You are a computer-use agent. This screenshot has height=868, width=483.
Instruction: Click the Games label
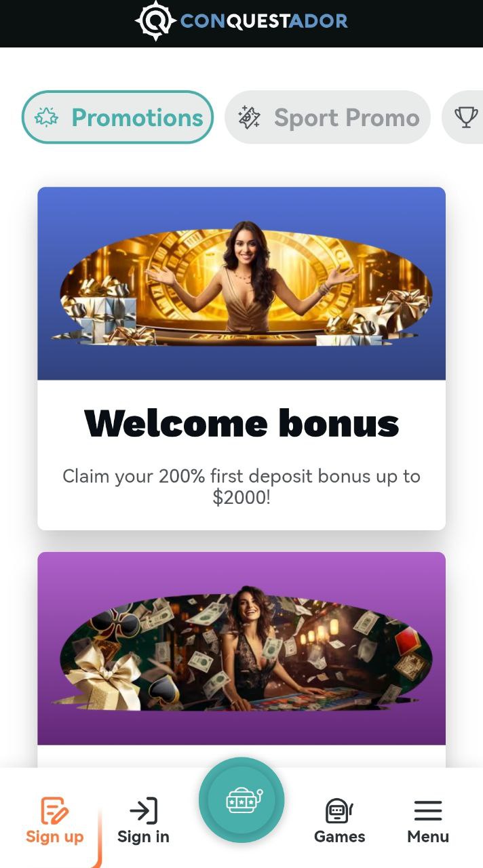pos(339,837)
